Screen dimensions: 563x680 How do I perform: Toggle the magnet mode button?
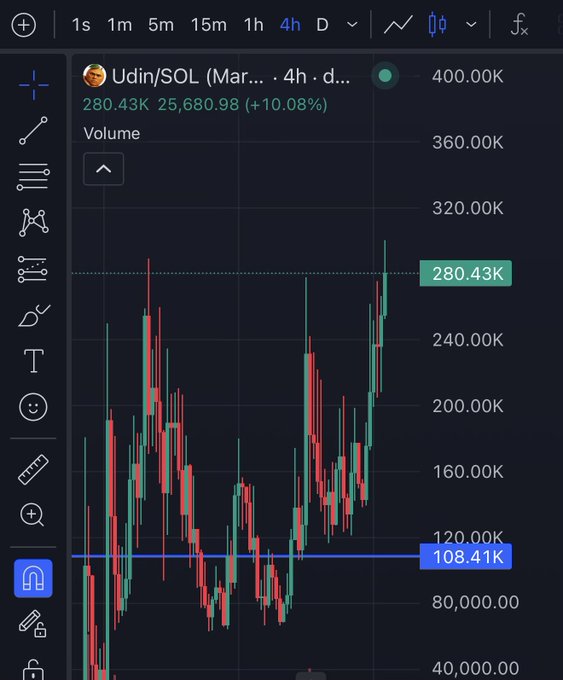point(33,579)
